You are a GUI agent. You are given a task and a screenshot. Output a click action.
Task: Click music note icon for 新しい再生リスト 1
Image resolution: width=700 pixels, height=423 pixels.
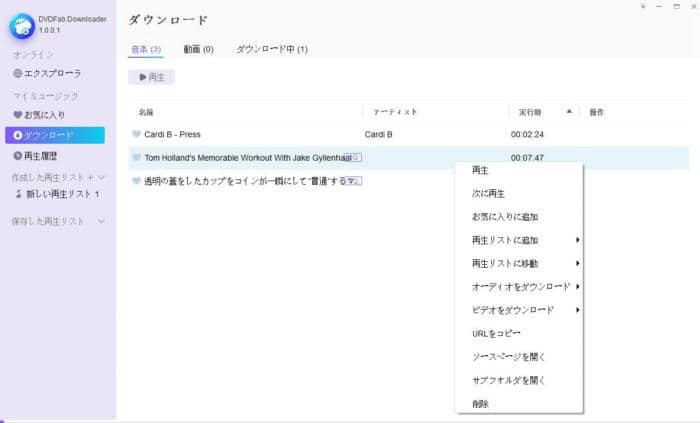(x=18, y=194)
